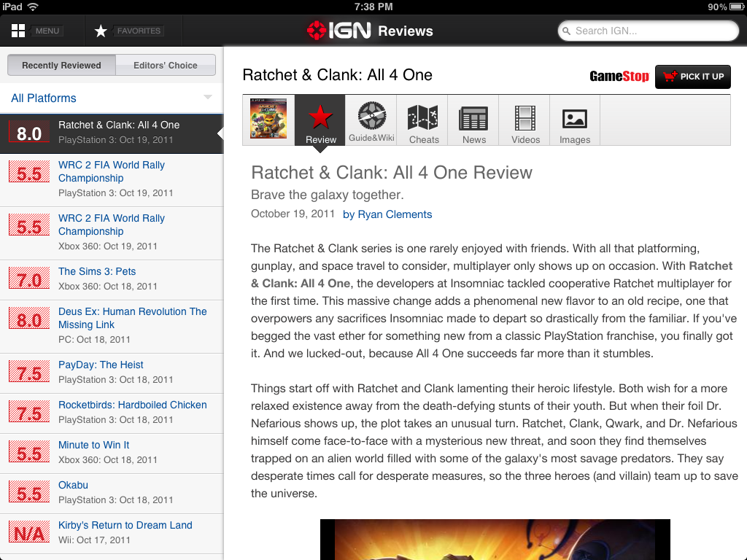Switch to Editors' Choice list
This screenshot has width=747, height=560.
pos(166,65)
